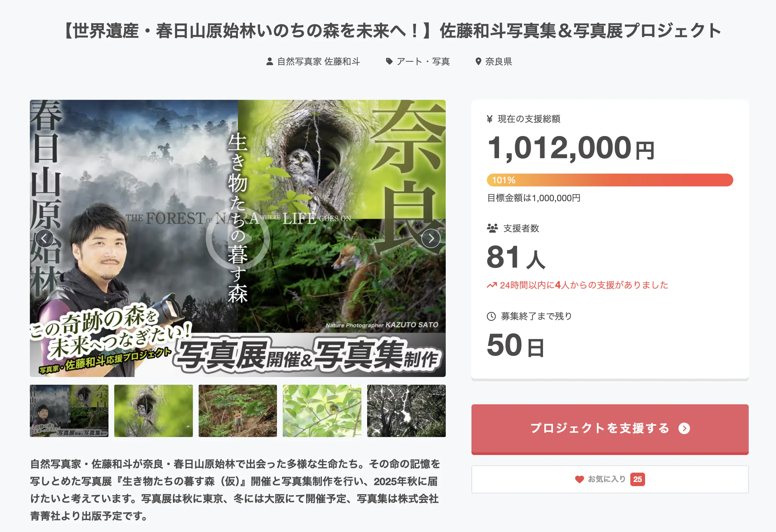Click the yen icon by 現在の支援総額
Image resolution: width=776 pixels, height=532 pixels.
click(x=489, y=119)
